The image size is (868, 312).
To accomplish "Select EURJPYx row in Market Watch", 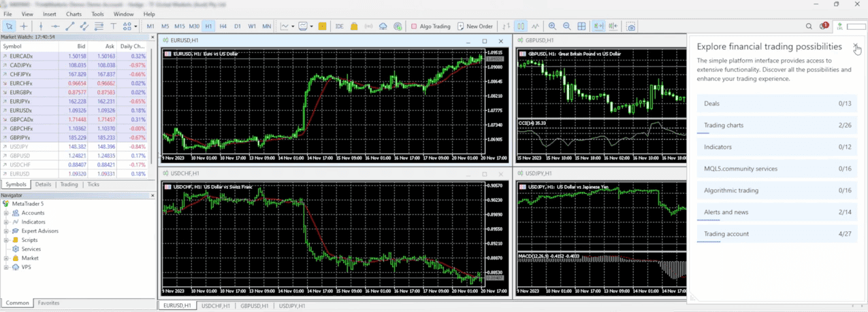I will pyautogui.click(x=74, y=101).
